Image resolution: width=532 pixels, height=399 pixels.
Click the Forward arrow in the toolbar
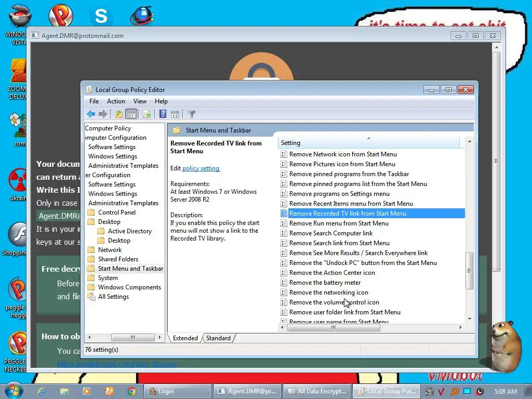(103, 114)
